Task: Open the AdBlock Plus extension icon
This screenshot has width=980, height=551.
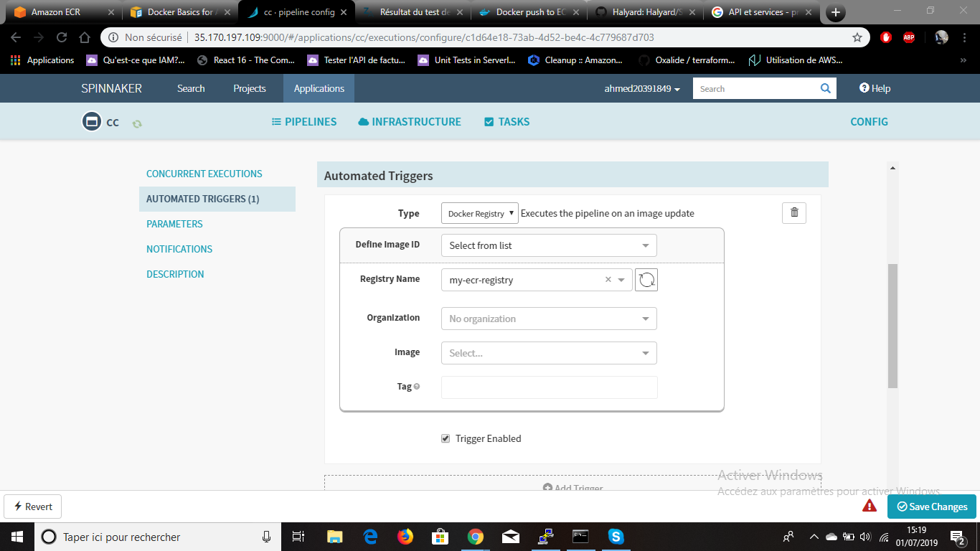Action: coord(908,37)
